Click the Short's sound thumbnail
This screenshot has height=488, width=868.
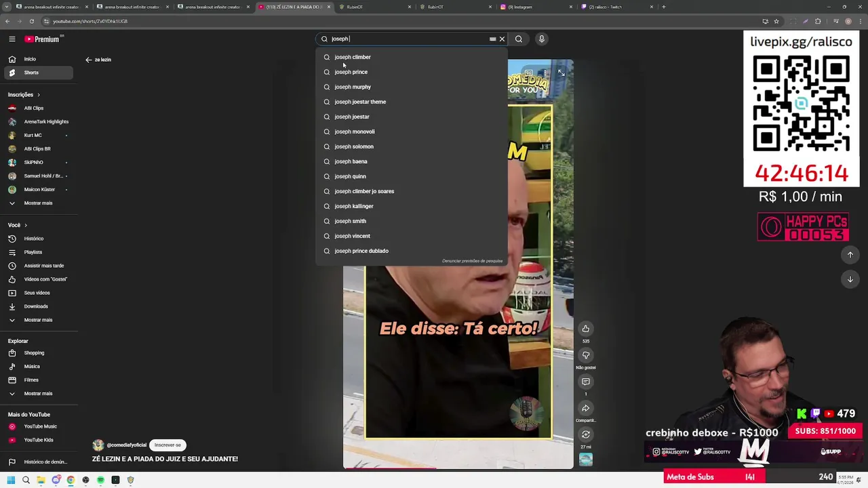pyautogui.click(x=586, y=459)
